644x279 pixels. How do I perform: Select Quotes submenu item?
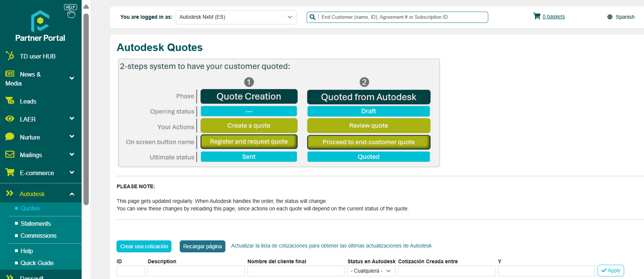(30, 208)
